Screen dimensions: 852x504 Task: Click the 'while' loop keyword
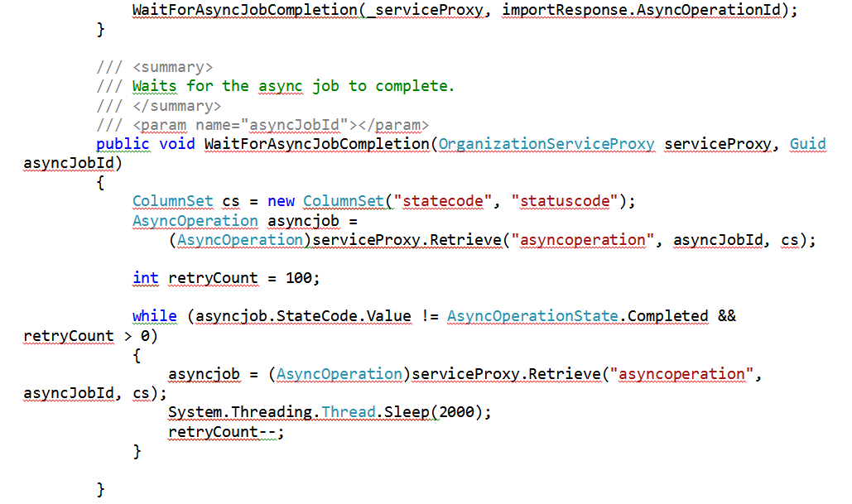click(154, 316)
